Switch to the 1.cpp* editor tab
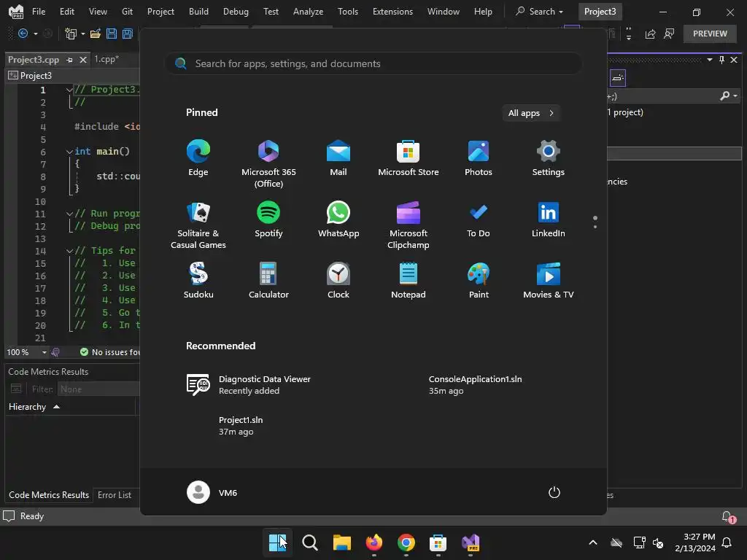747x560 pixels. coord(107,59)
